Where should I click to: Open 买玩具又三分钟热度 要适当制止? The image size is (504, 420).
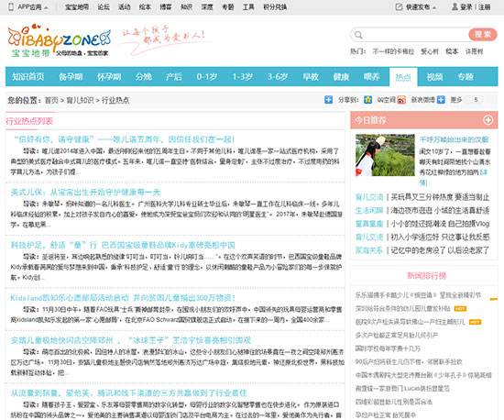point(440,197)
